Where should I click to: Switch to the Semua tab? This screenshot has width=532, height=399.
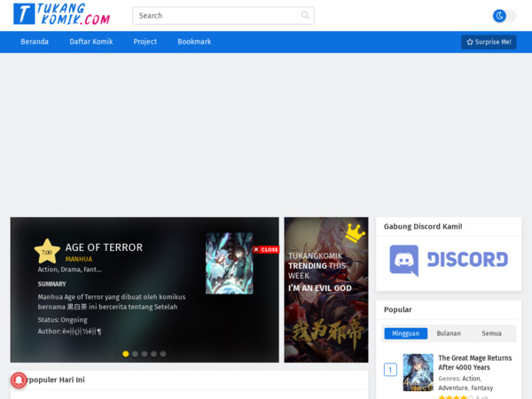click(x=491, y=333)
